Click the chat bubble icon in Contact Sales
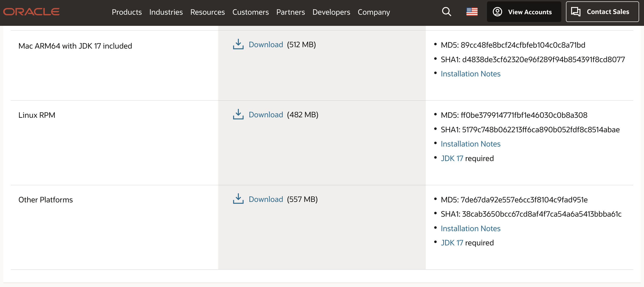The height and width of the screenshot is (287, 644). [576, 12]
